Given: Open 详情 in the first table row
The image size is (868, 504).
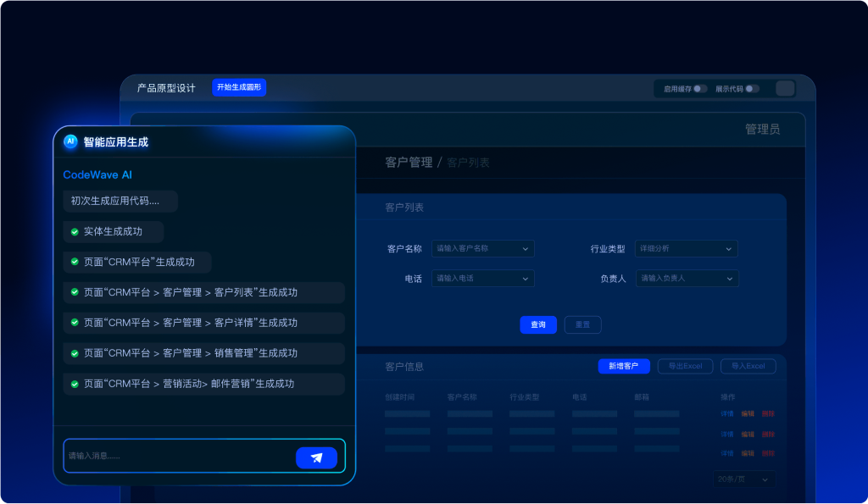Looking at the screenshot, I should tap(726, 414).
